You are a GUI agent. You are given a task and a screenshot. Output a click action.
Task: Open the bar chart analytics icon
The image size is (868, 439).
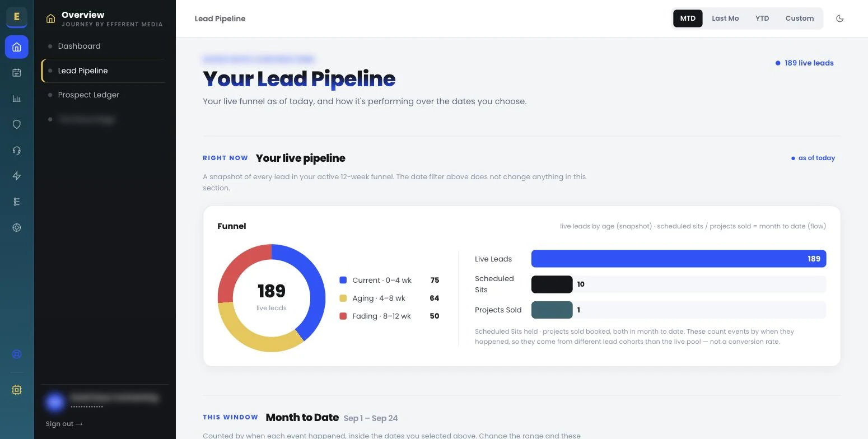(17, 99)
